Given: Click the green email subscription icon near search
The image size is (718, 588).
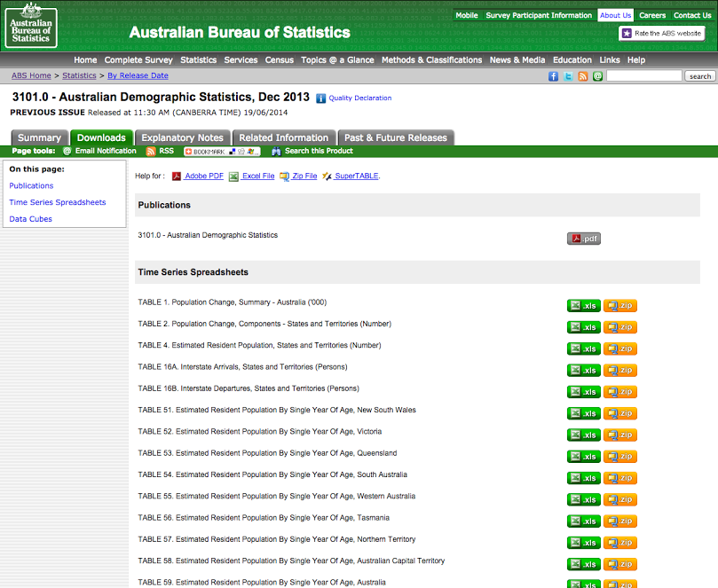Looking at the screenshot, I should click(597, 76).
